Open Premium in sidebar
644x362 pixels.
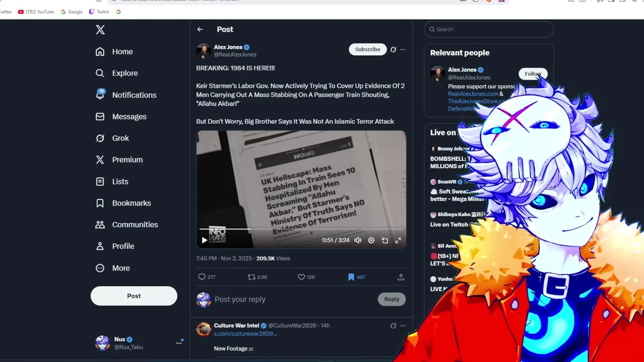point(119,160)
